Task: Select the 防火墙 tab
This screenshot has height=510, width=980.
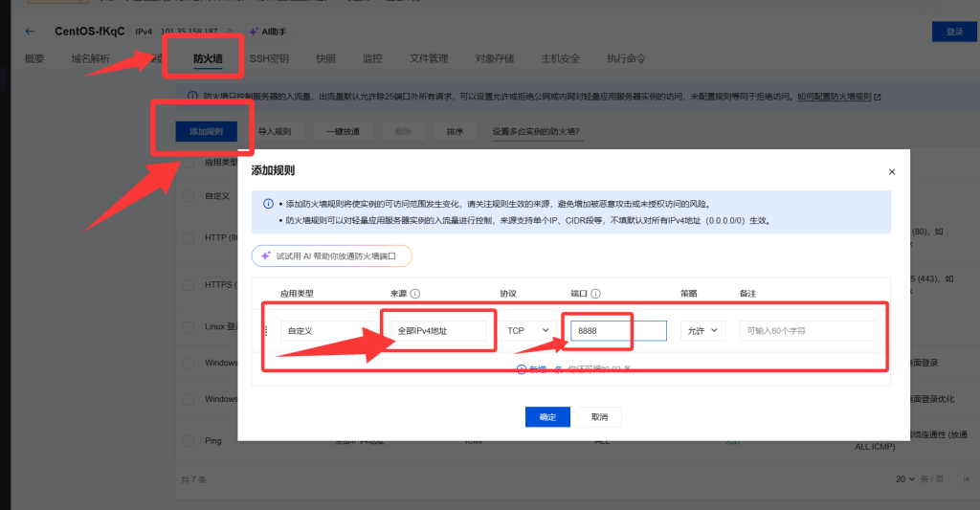Action: tap(208, 58)
